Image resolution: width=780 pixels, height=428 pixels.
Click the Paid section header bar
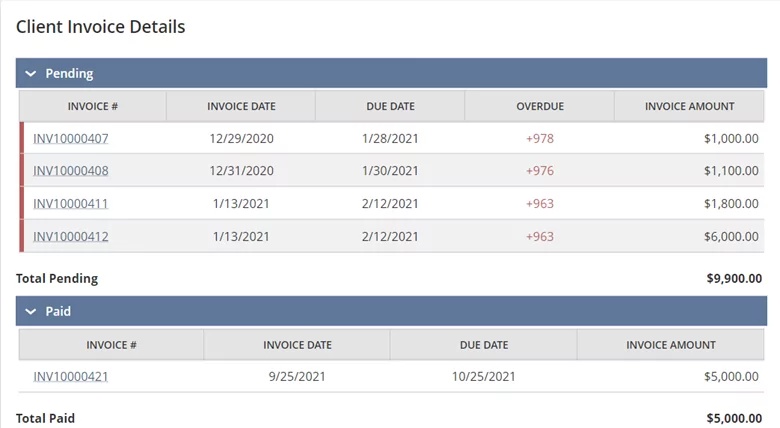(391, 312)
